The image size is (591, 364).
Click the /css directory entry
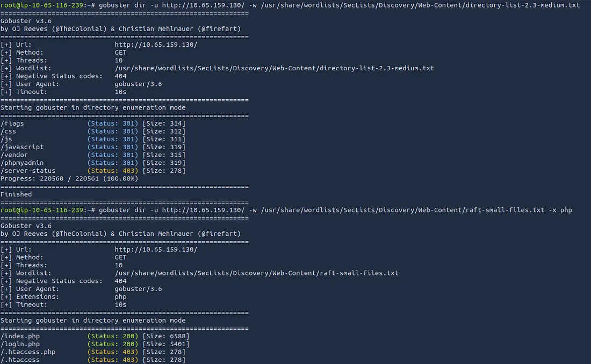pyautogui.click(x=9, y=131)
